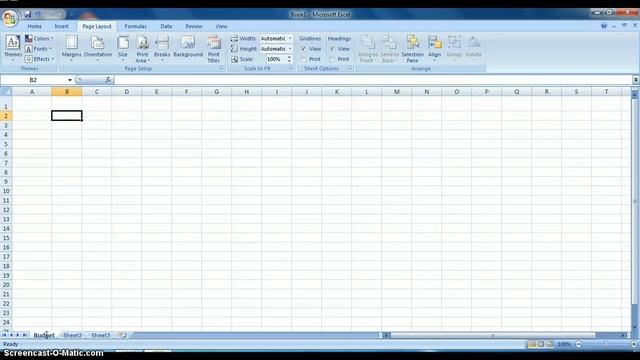Toggle Gridlines Print checkbox
The height and width of the screenshot is (360, 640).
(x=304, y=59)
